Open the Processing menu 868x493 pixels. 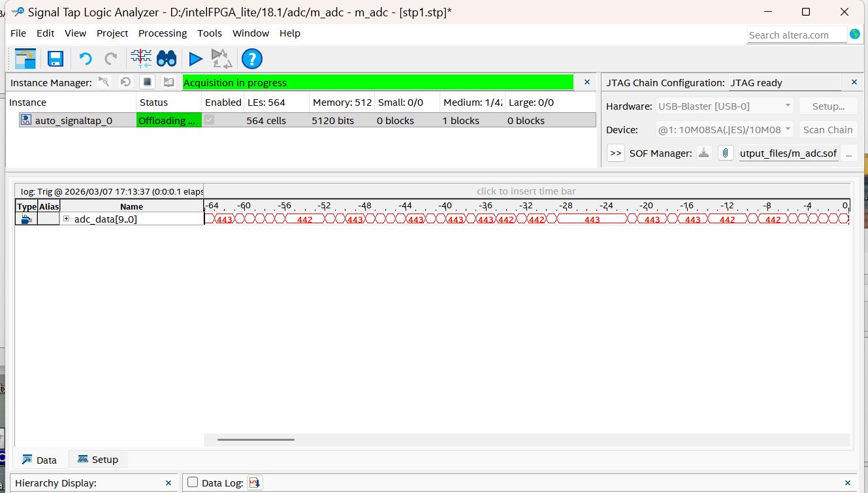163,33
